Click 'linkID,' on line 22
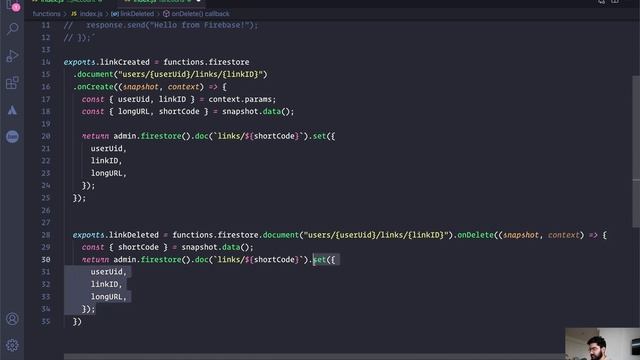Screen dimensions: 640x360 click(x=107, y=161)
